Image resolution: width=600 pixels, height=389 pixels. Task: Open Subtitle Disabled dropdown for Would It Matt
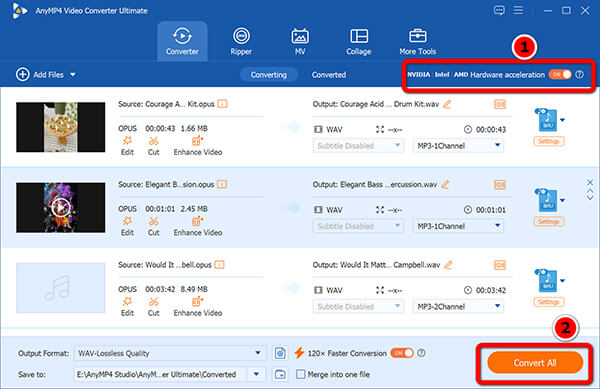[x=358, y=306]
